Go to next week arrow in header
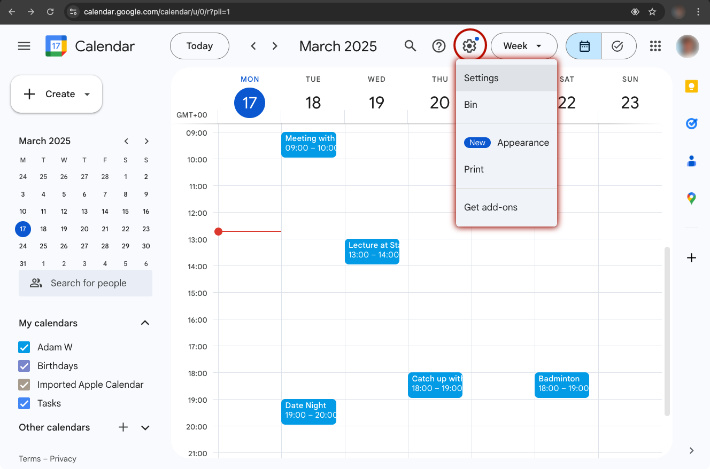This screenshot has width=710, height=469. pos(274,46)
